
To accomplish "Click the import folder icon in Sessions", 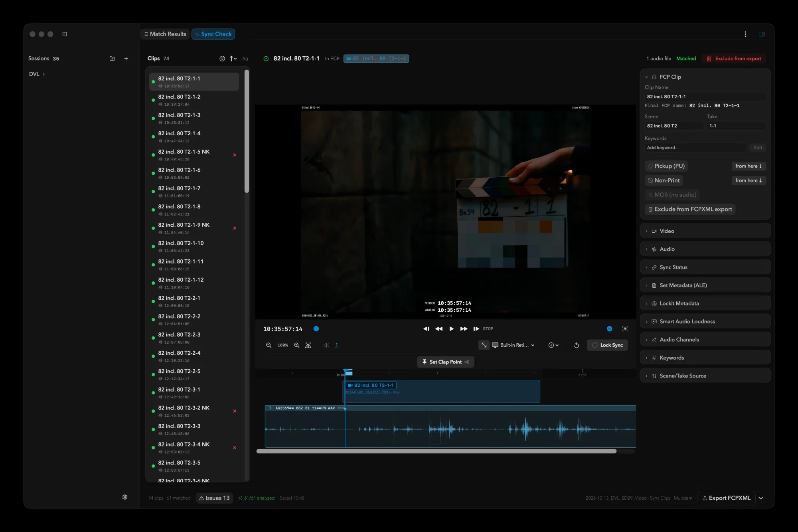I will coord(112,59).
